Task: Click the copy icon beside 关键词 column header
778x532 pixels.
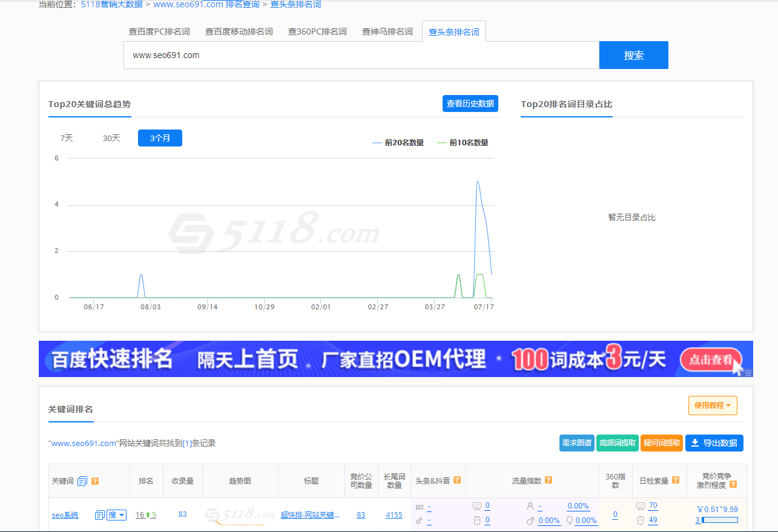Action: pos(84,481)
